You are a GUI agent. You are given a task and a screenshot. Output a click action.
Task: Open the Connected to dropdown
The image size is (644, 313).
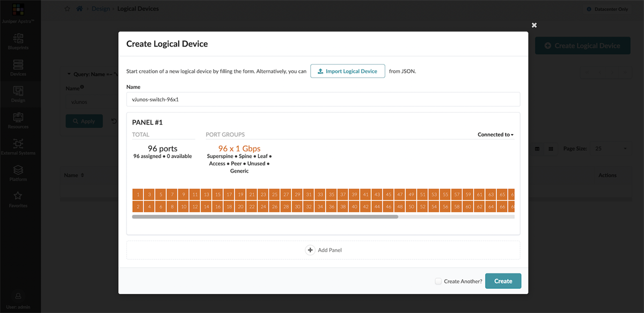[495, 135]
